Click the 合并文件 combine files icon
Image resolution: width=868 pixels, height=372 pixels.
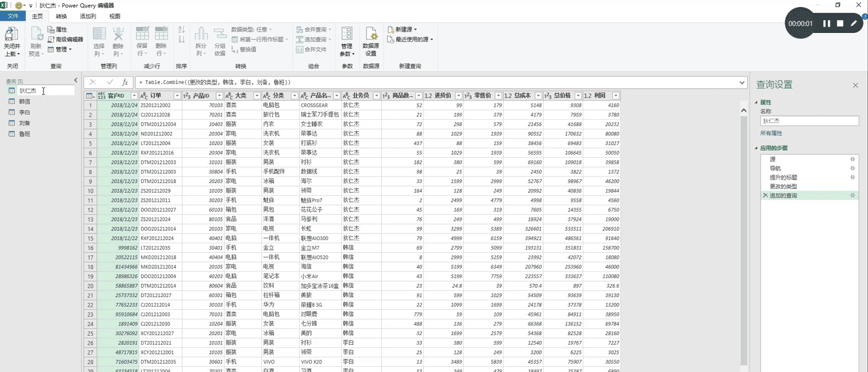[x=311, y=49]
